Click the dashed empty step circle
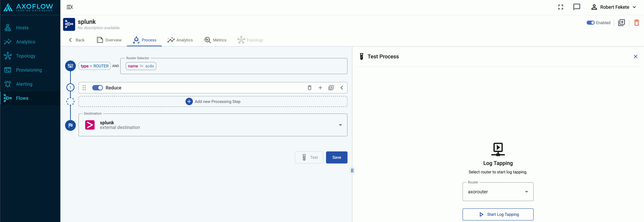Screen dimensions: 644x222 click(70, 101)
